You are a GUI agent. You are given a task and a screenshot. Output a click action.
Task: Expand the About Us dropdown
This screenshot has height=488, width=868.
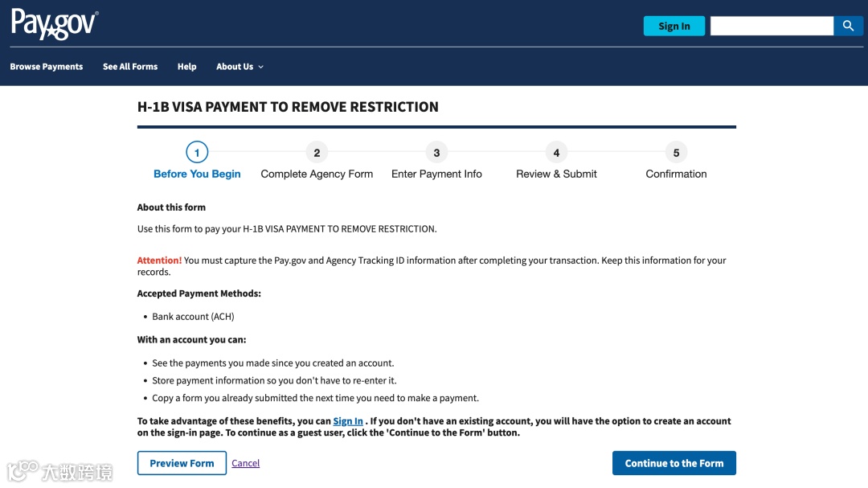pos(240,67)
